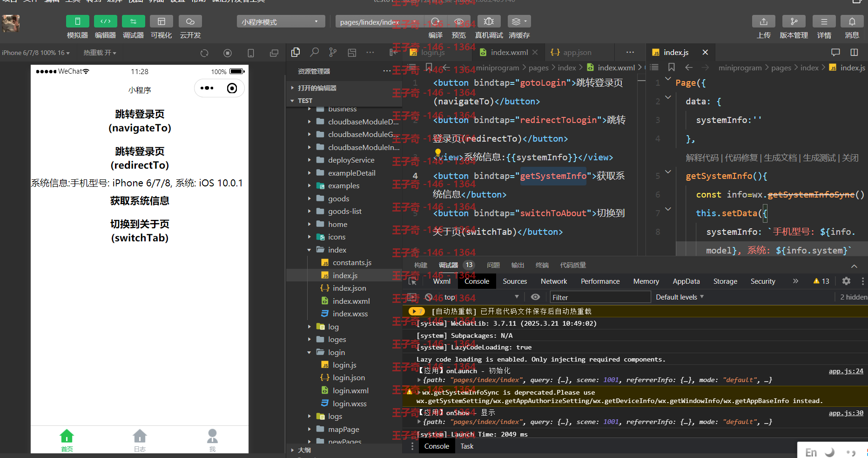
Task: Expand the goods-list folder
Action: pos(344,211)
